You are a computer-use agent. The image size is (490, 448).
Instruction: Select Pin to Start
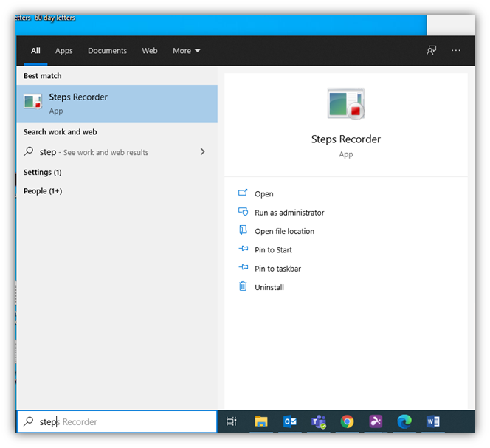pos(274,250)
